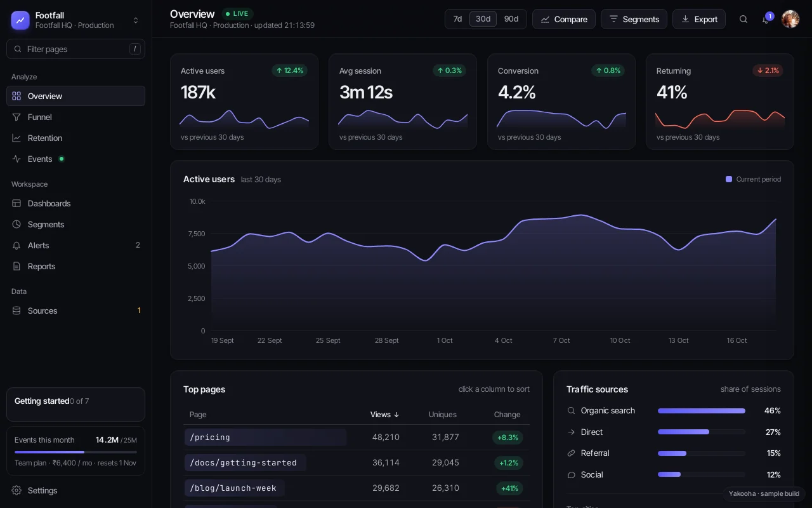Expand the Footfall workspace switcher chevron
Screen dimensions: 812x508
point(136,20)
